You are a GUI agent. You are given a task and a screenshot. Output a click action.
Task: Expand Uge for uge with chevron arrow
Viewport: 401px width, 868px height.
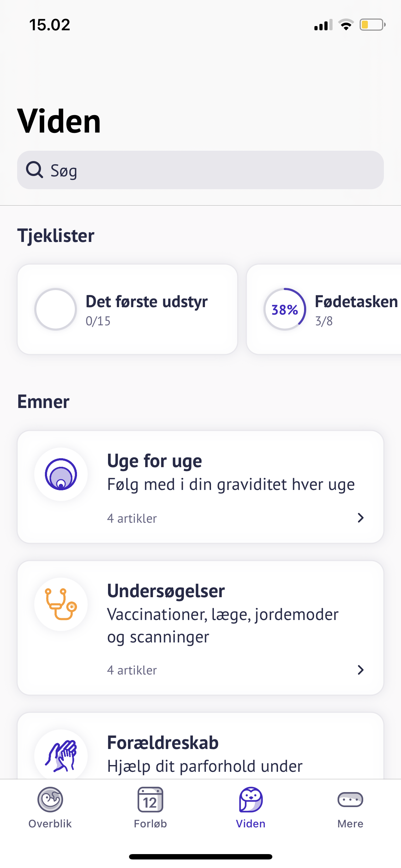(360, 518)
